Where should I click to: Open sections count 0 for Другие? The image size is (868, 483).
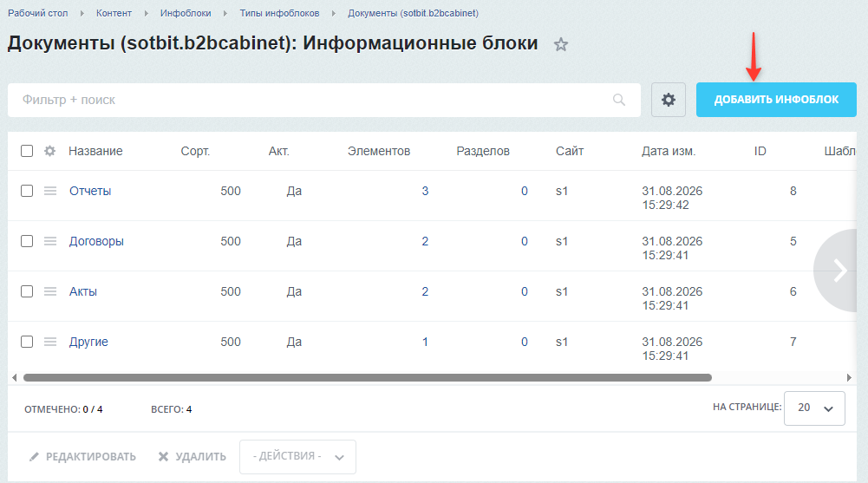[x=525, y=342]
